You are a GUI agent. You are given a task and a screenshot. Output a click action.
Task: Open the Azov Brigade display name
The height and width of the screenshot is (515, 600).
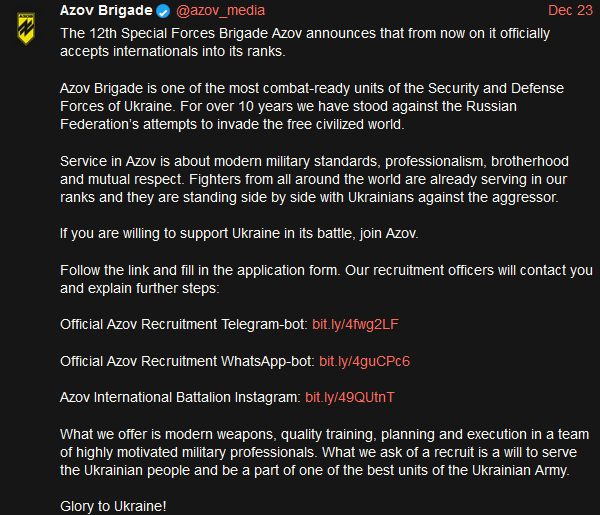(106, 10)
